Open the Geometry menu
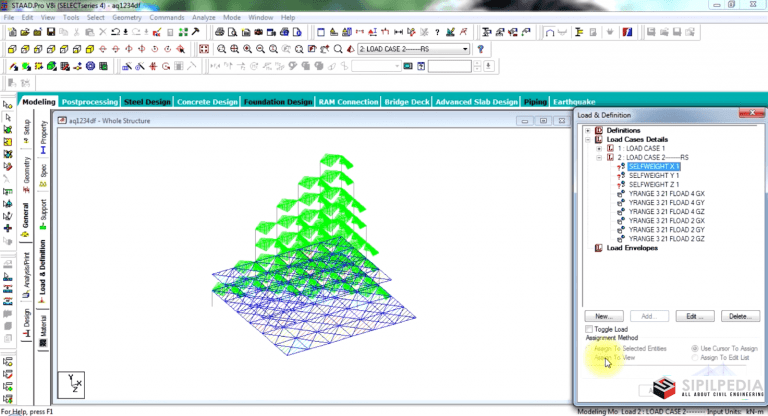The height and width of the screenshot is (416, 768). (x=127, y=17)
